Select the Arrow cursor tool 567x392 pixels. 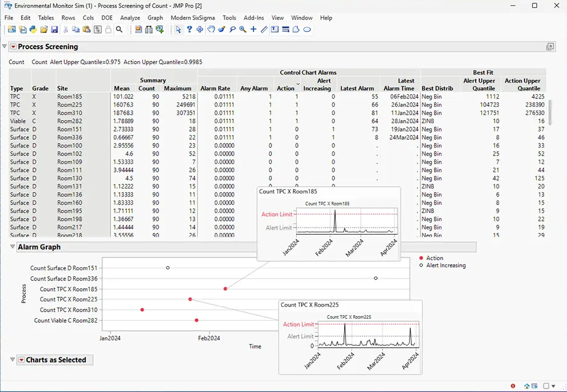tap(178, 29)
